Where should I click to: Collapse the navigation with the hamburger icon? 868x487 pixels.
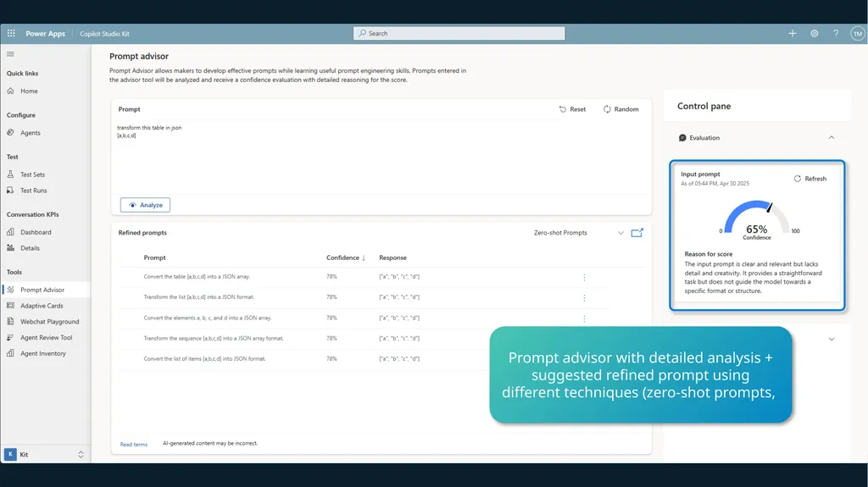coord(10,53)
